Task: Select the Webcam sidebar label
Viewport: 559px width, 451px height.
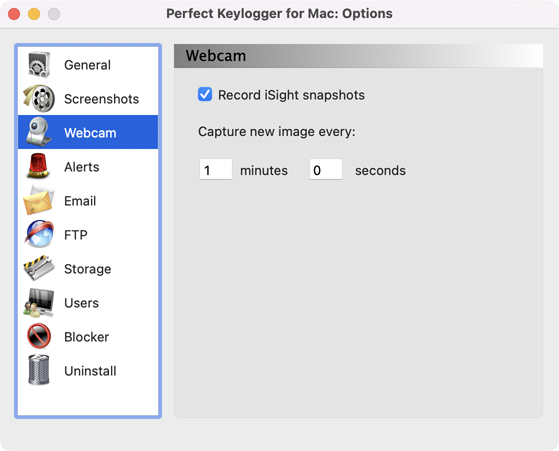Action: tap(90, 133)
